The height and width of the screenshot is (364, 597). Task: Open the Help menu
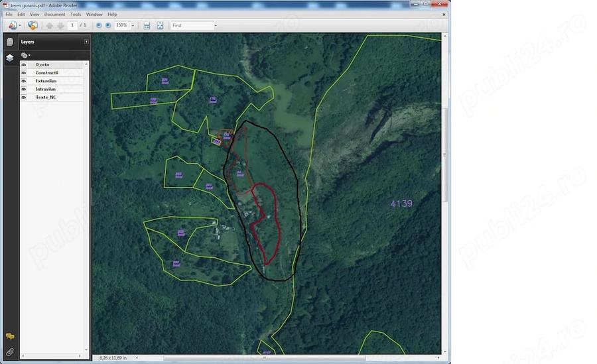(x=112, y=15)
